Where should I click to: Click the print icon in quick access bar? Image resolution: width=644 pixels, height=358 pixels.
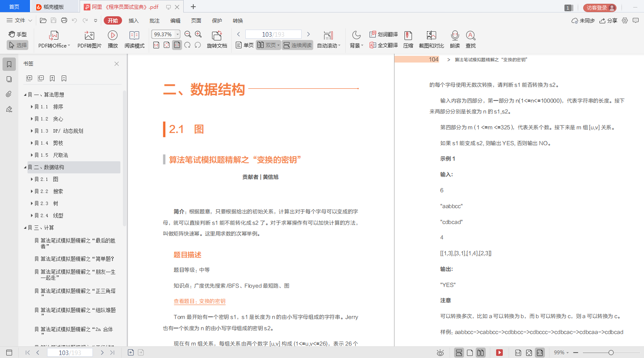(x=64, y=20)
